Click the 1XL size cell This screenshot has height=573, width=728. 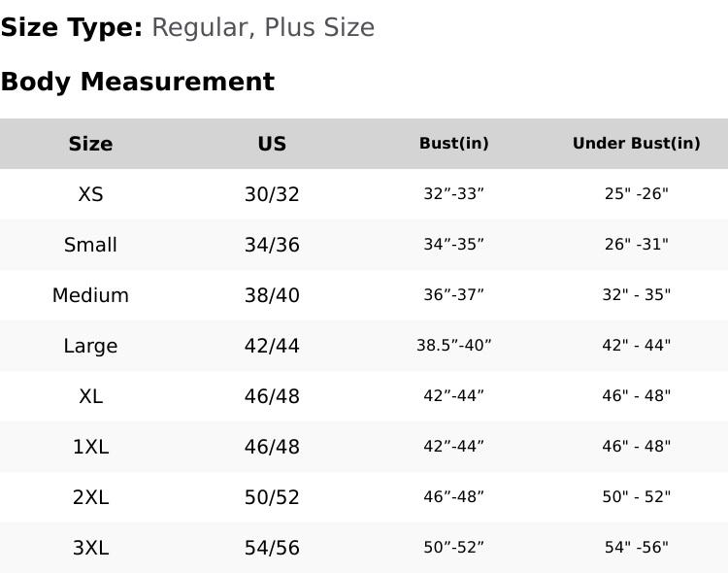90,447
